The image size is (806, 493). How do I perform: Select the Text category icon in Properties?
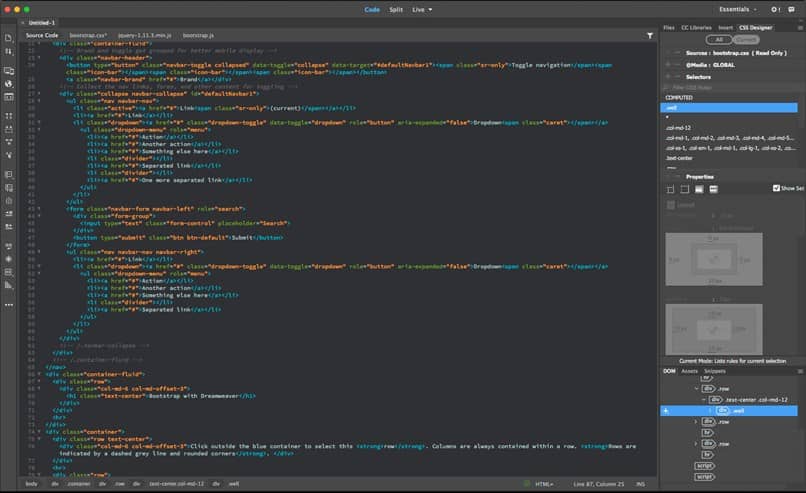click(x=685, y=189)
